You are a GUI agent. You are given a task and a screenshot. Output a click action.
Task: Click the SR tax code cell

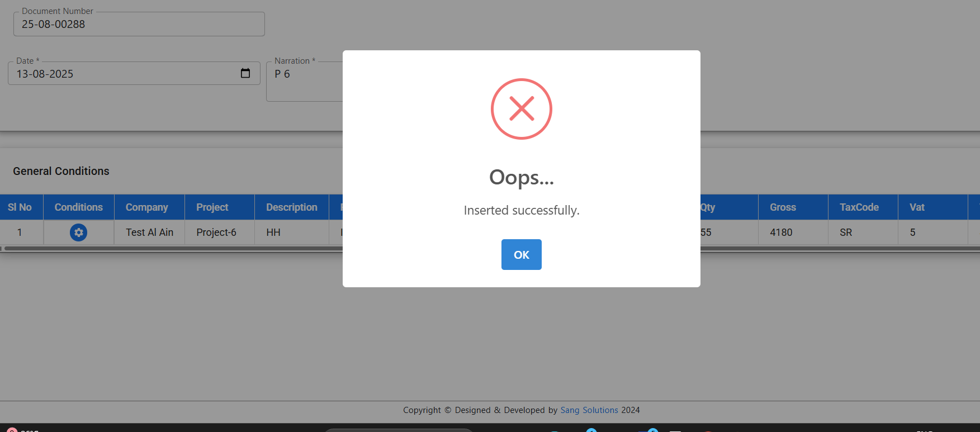[x=846, y=232]
